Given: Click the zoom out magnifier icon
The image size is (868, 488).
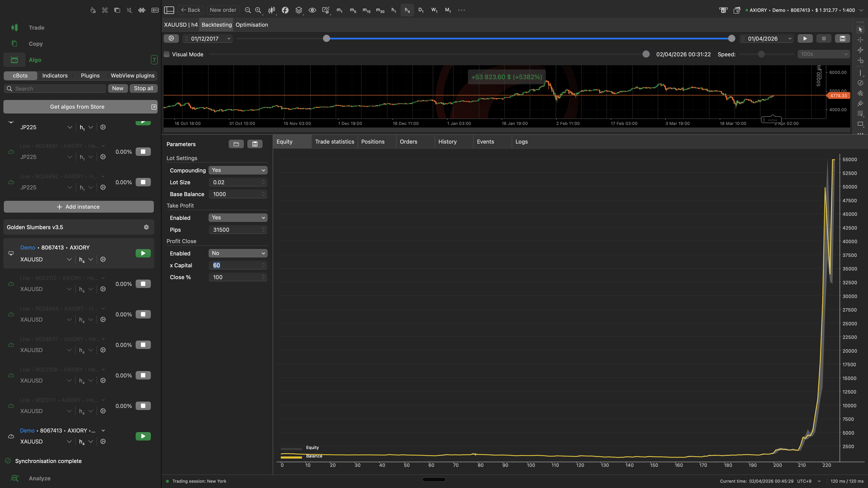Looking at the screenshot, I should click(248, 10).
